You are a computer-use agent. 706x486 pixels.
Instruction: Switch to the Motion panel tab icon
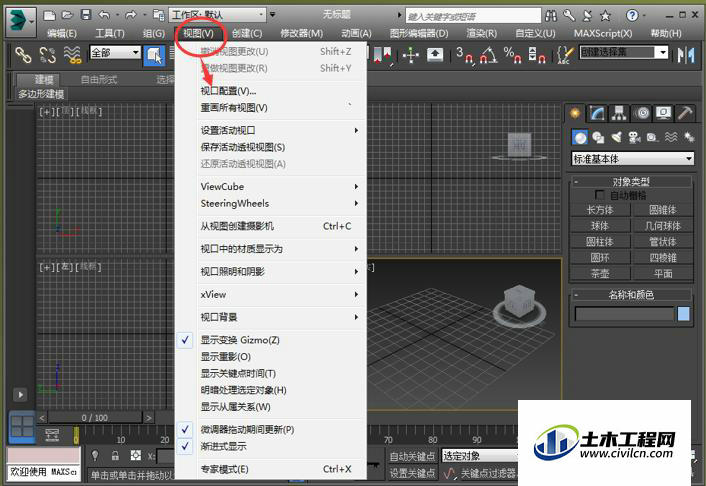pyautogui.click(x=642, y=113)
